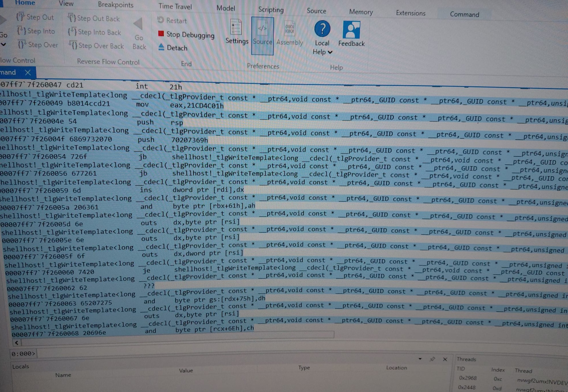Toggle Source mode preference

tap(263, 36)
